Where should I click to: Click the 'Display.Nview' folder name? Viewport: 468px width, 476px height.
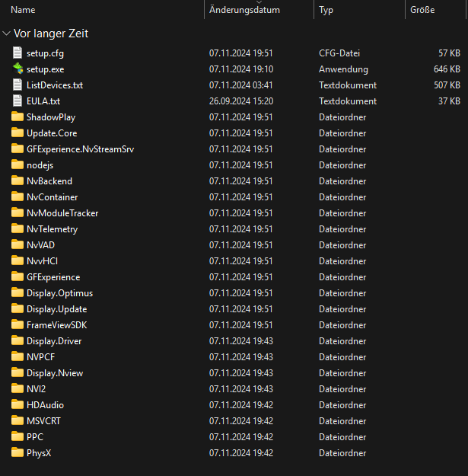pos(55,373)
